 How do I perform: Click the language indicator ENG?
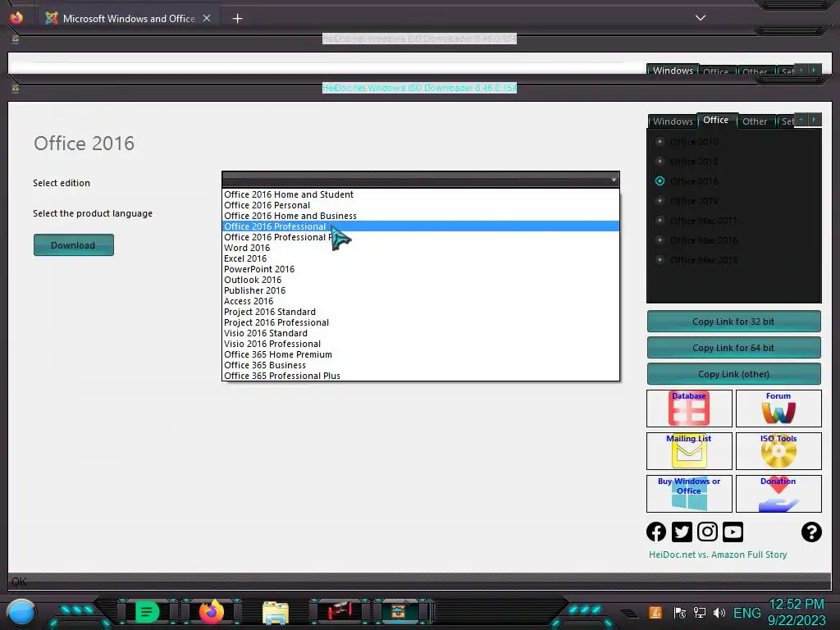[746, 613]
